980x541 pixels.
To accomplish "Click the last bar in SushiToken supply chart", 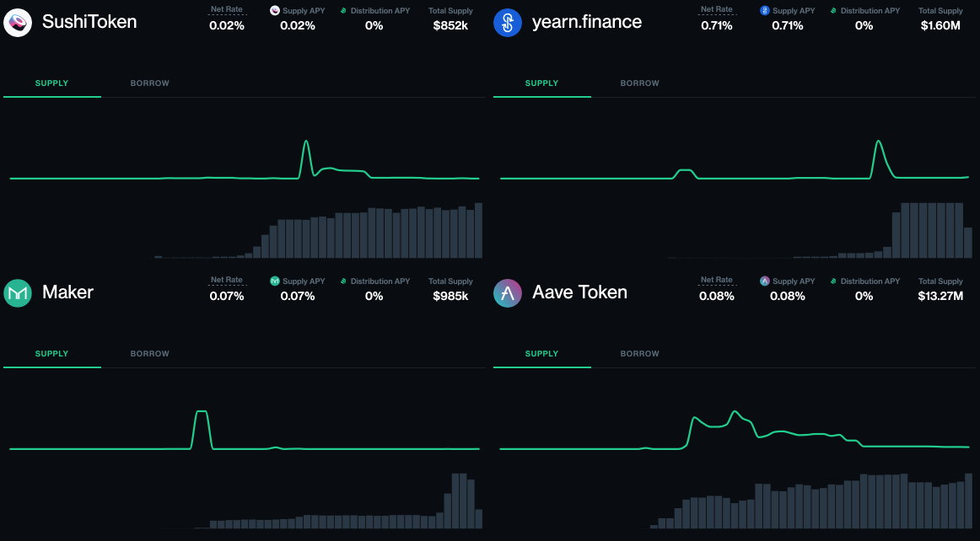I will [478, 231].
